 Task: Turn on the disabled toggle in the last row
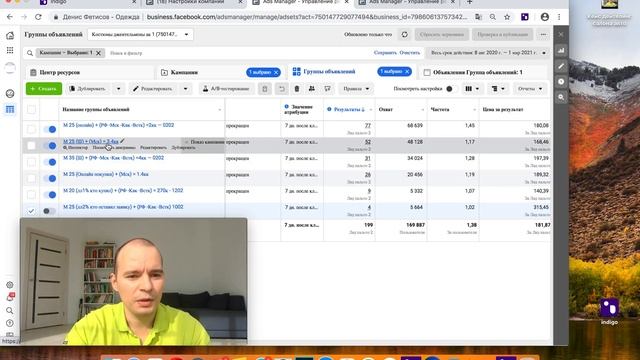point(49,211)
